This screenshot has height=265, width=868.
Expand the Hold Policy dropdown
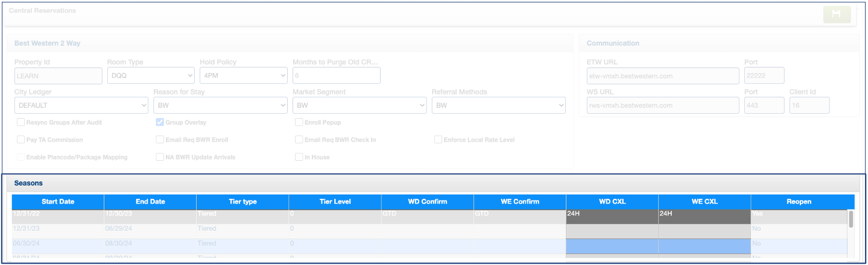243,76
